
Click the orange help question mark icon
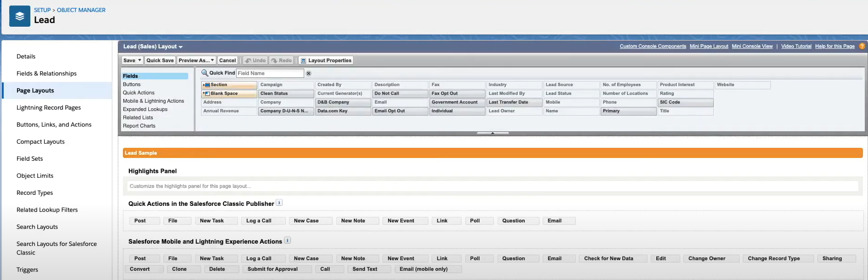tap(862, 46)
